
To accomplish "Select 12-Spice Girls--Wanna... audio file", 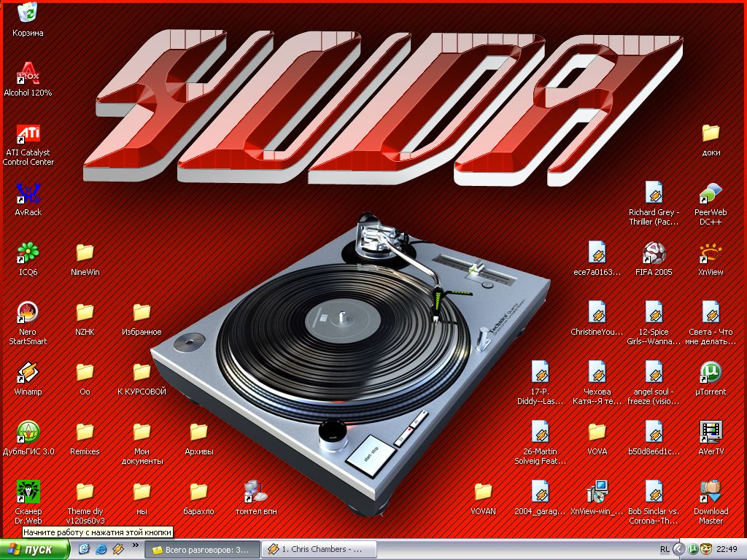I will [x=654, y=323].
